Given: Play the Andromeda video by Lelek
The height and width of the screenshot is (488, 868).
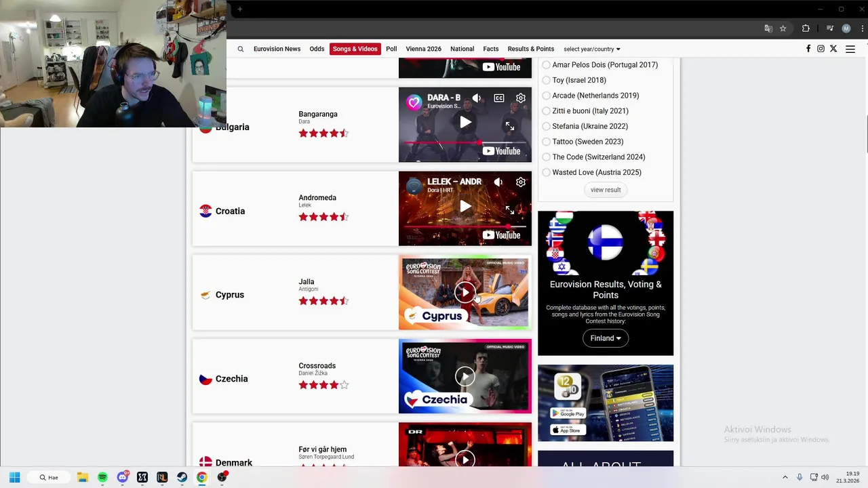Looking at the screenshot, I should pos(465,207).
